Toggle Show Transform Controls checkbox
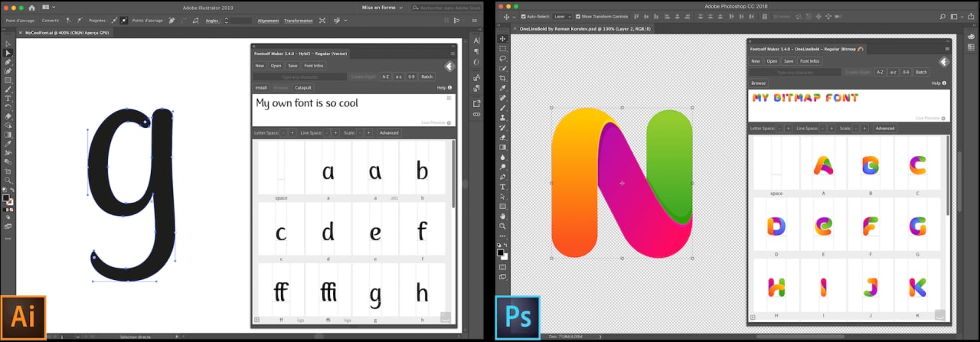The height and width of the screenshot is (342, 980). 578,16
